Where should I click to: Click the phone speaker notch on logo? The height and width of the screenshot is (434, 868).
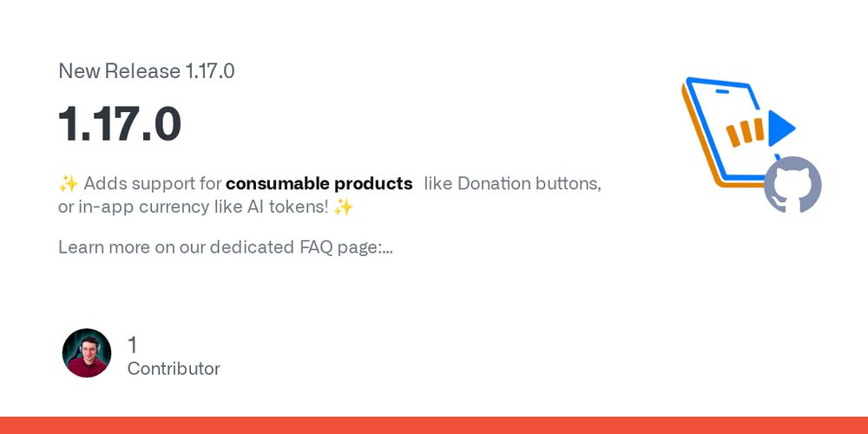point(723,91)
